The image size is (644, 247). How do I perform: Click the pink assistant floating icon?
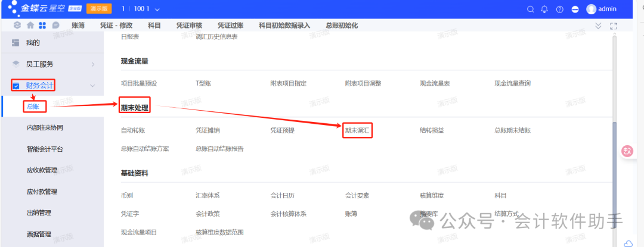pos(627,151)
